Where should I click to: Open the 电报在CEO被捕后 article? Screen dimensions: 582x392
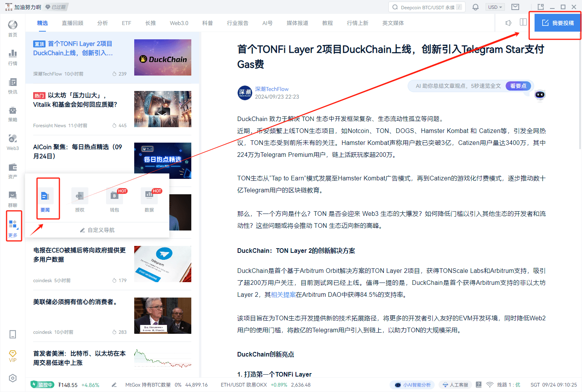click(112, 264)
